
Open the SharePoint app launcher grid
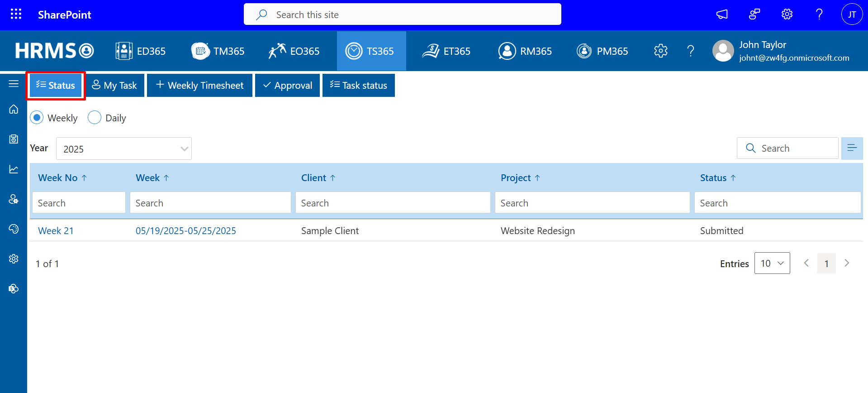coord(16,14)
